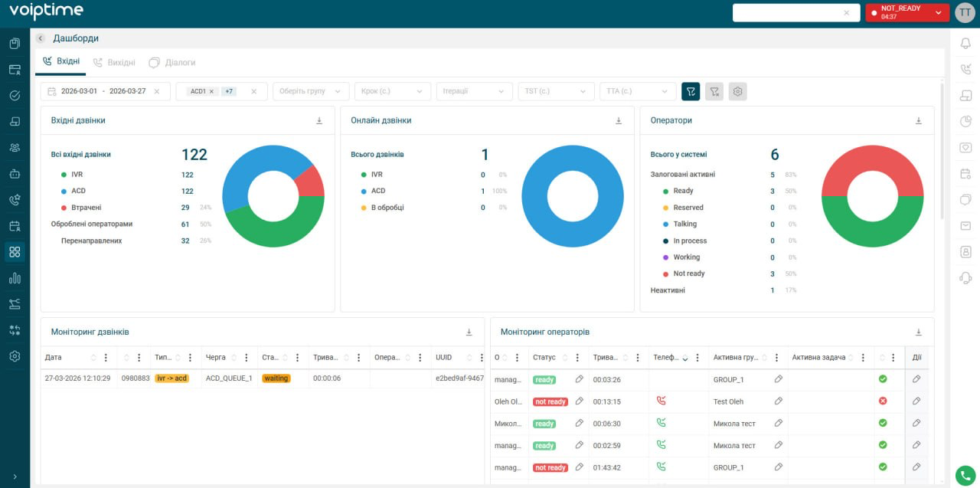The height and width of the screenshot is (488, 980).
Task: Go back using the arrow beside Дашборди
Action: click(x=40, y=38)
